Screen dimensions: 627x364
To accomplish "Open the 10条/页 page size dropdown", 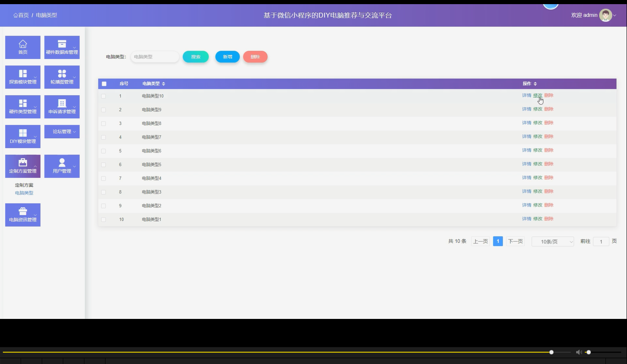I will pyautogui.click(x=553, y=242).
